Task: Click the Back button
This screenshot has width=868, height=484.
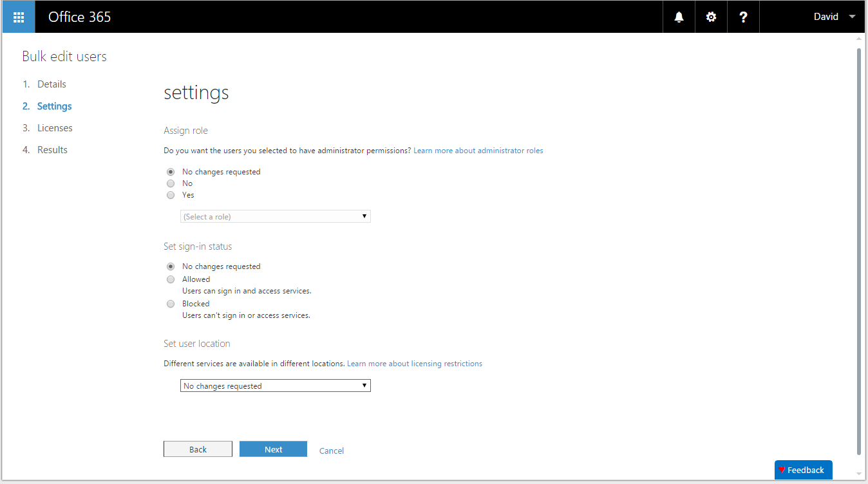Action: pos(198,449)
